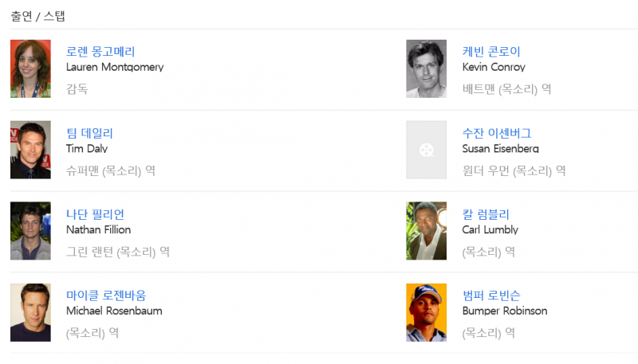Click the 칼 럼블리 name link
638x364 pixels.
tap(486, 214)
